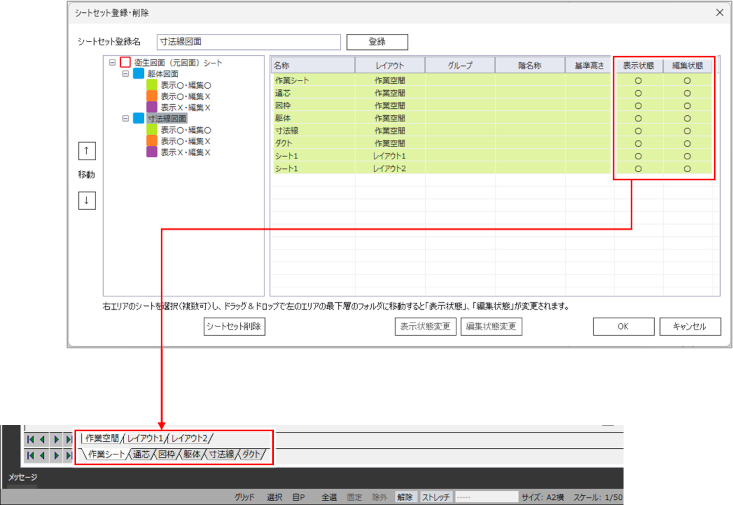Toggle ダクト row display state circle
The image size is (733, 505).
(x=638, y=143)
